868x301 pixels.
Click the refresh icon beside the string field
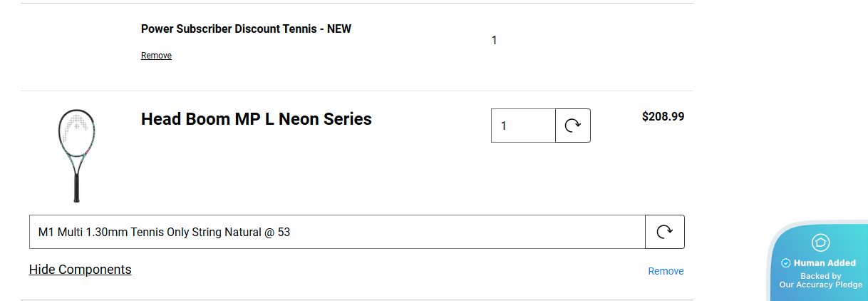665,232
